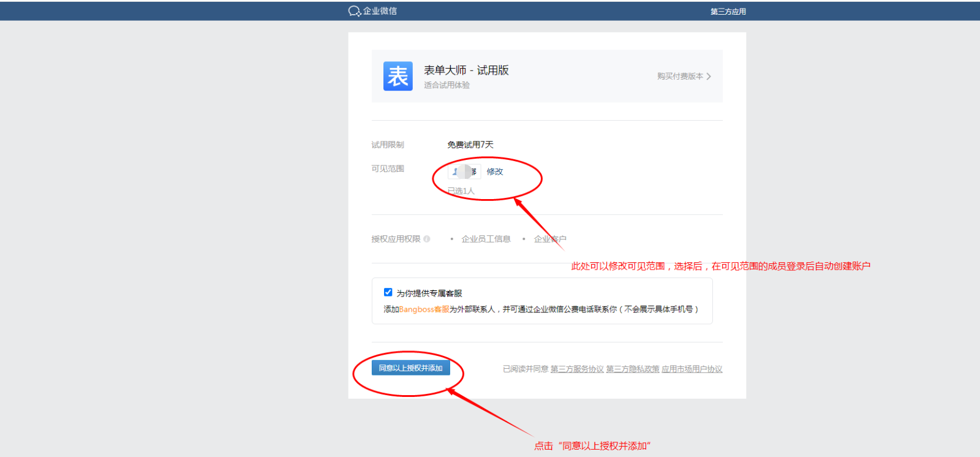Click the 企业微信 logo icon

(x=354, y=11)
